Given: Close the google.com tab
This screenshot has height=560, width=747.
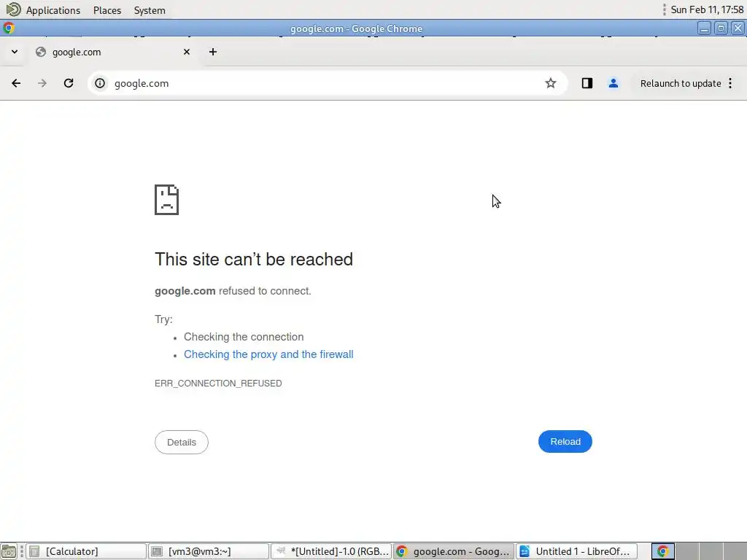Looking at the screenshot, I should pos(187,52).
